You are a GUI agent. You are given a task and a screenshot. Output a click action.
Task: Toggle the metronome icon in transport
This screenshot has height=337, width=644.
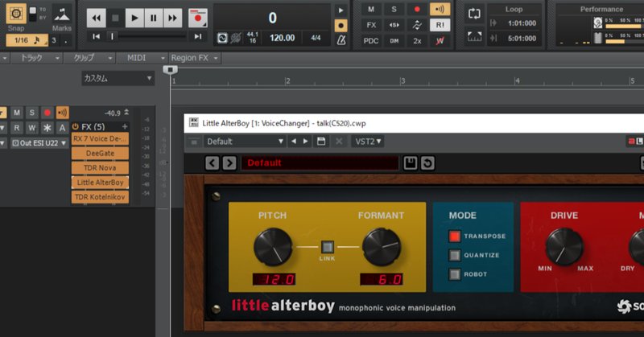pyautogui.click(x=341, y=40)
